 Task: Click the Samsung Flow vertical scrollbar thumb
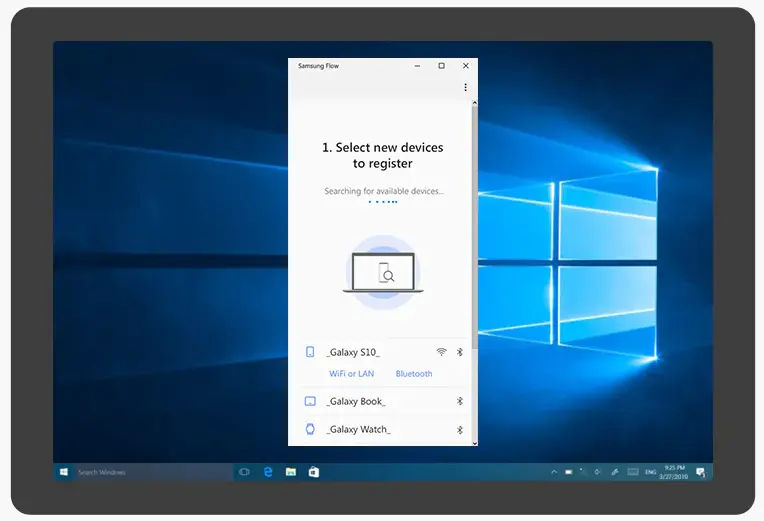point(475,227)
